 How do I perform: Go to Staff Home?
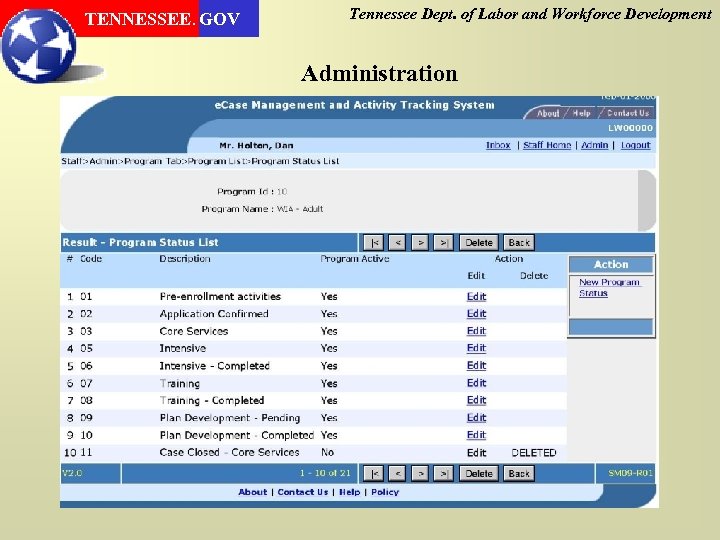pos(547,145)
